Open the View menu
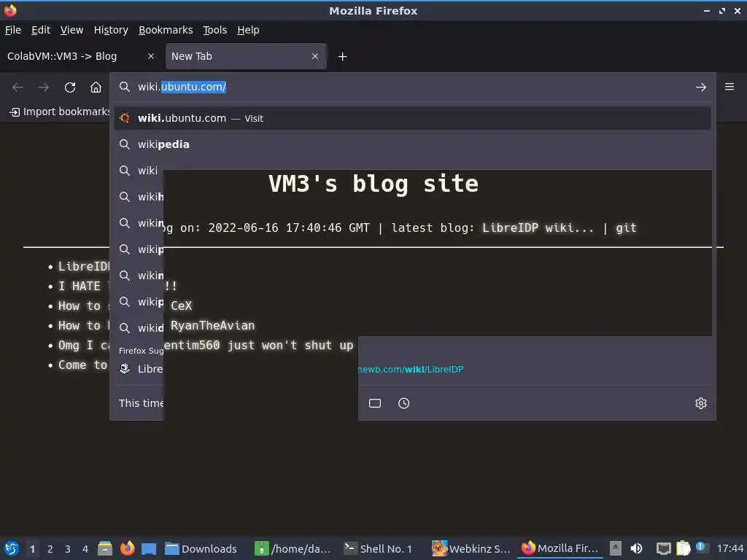 (x=72, y=30)
